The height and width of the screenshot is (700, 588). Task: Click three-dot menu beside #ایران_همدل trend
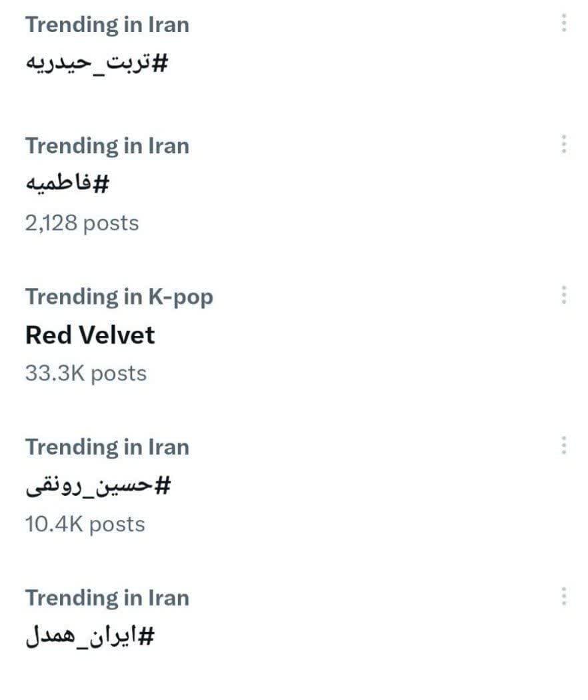564,597
